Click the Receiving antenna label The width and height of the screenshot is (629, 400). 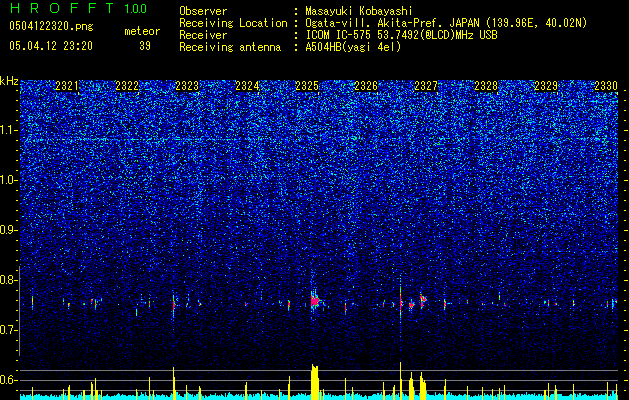click(230, 47)
